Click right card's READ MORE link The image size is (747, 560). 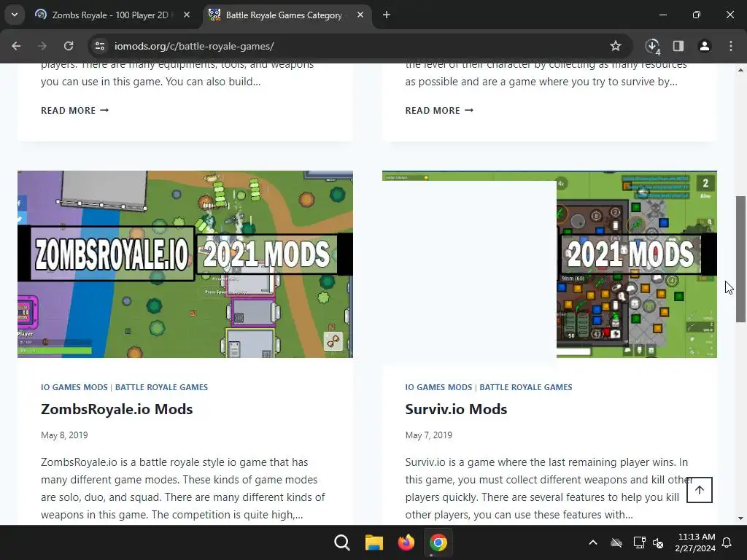pos(439,111)
